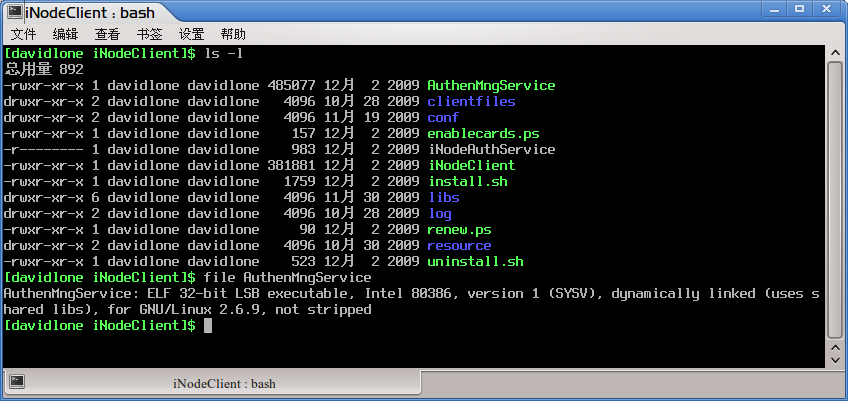Click the terminal cursor at last prompt

pos(208,326)
